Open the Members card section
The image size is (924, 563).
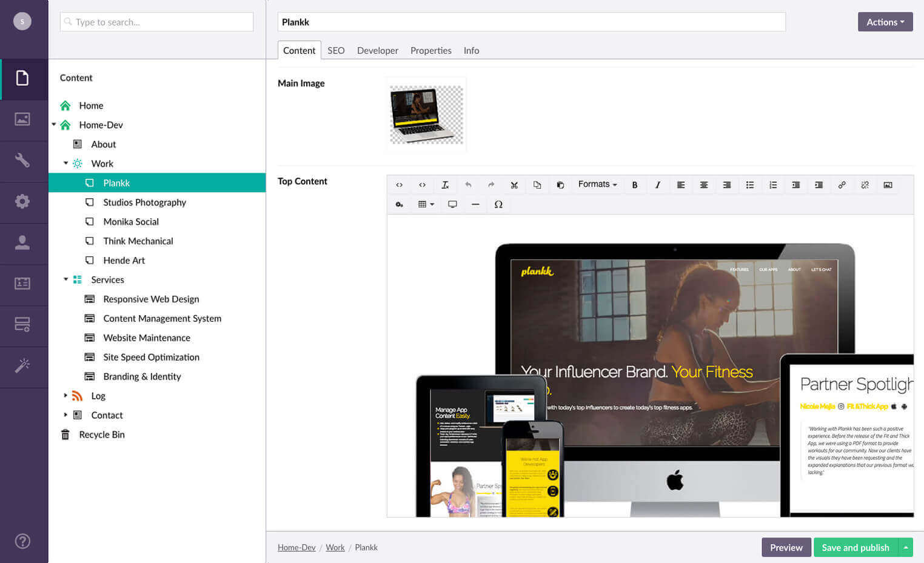(x=22, y=284)
